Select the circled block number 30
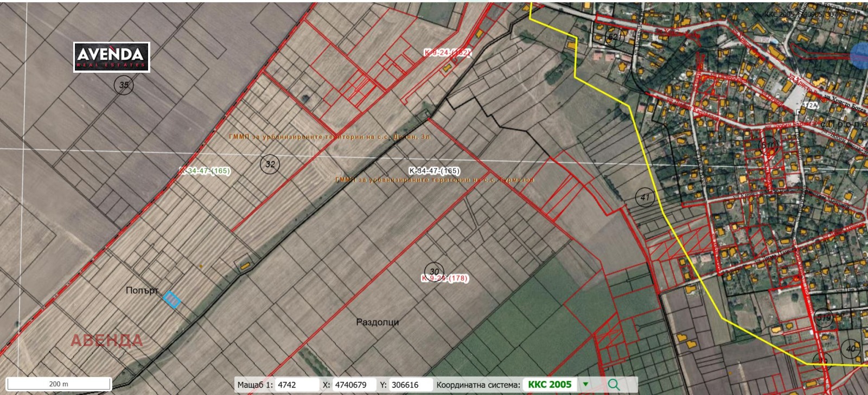Screen dimensions: 868x395 pyautogui.click(x=434, y=271)
